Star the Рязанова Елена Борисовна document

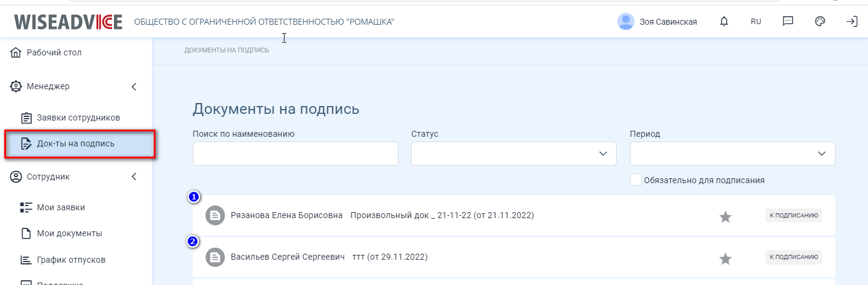pyautogui.click(x=725, y=217)
